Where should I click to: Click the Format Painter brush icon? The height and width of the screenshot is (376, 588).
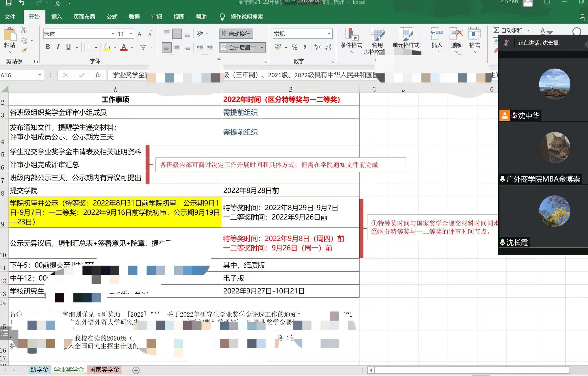pyautogui.click(x=24, y=51)
